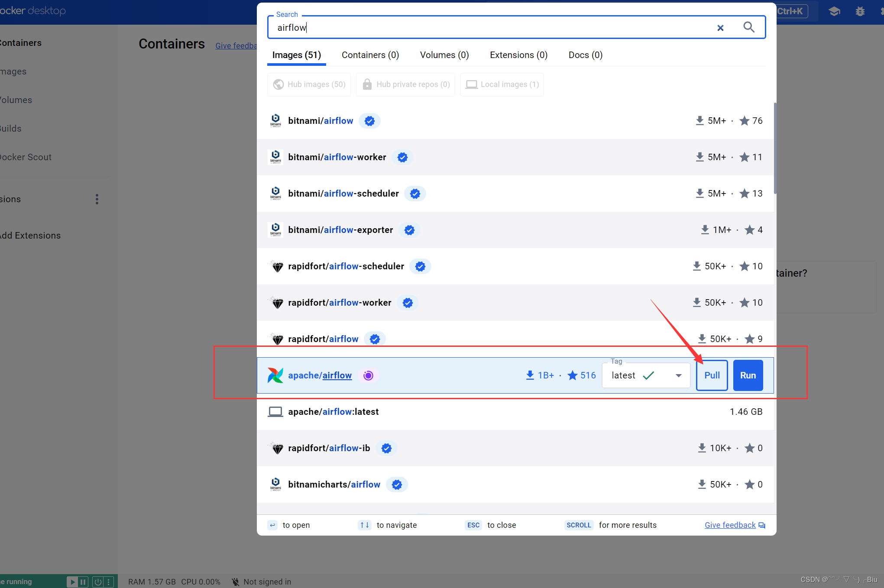Viewport: 884px width, 588px height.
Task: Toggle the Hub private repos filter
Action: click(x=405, y=84)
